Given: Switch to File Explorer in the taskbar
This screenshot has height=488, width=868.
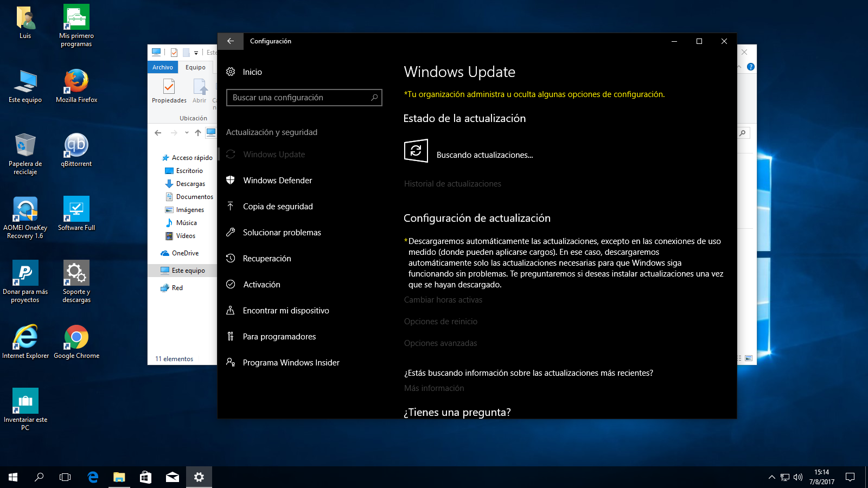Looking at the screenshot, I should pyautogui.click(x=119, y=477).
